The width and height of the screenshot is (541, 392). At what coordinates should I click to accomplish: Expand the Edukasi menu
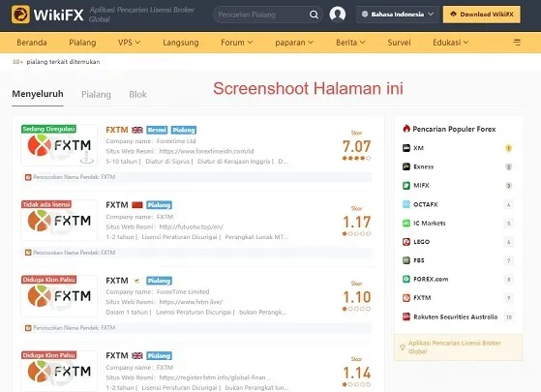coord(451,43)
